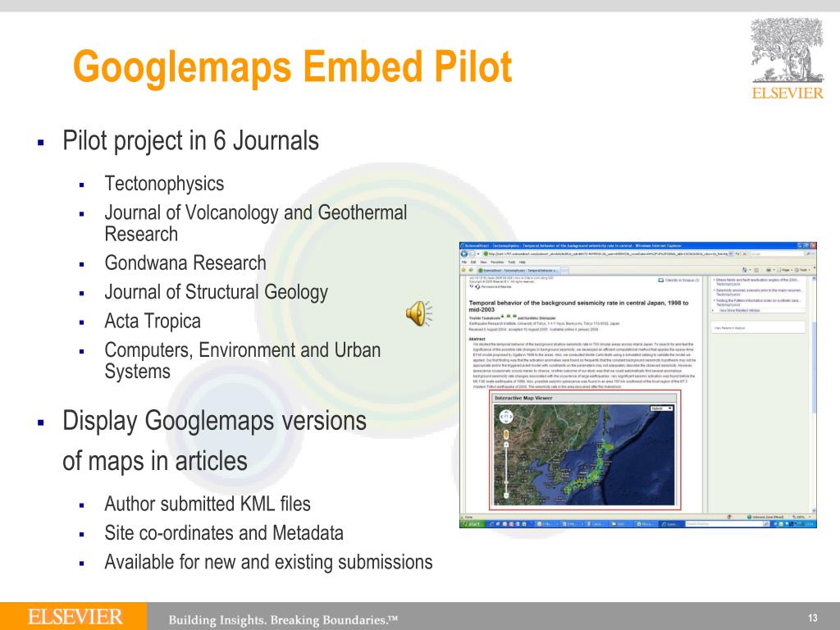Open the Edit menu in the browser
Viewport: 840px width, 630px height.
473,262
